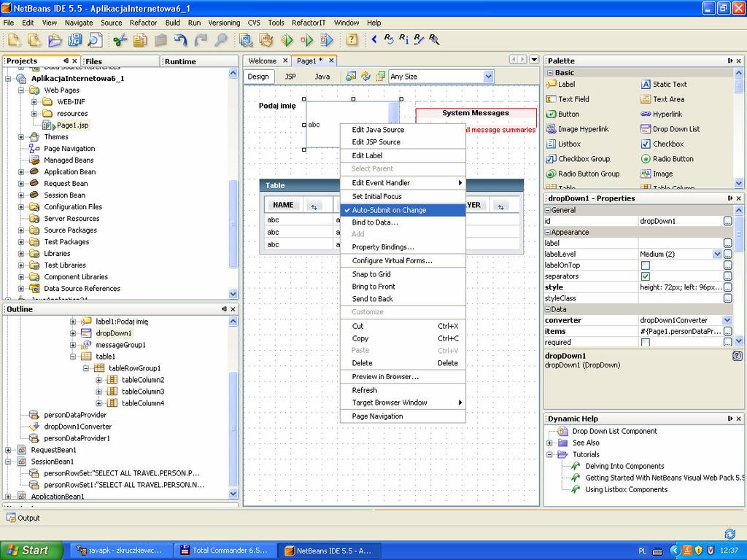747x560 pixels.
Task: Collapse the Web Pages tree node
Action: click(x=21, y=90)
